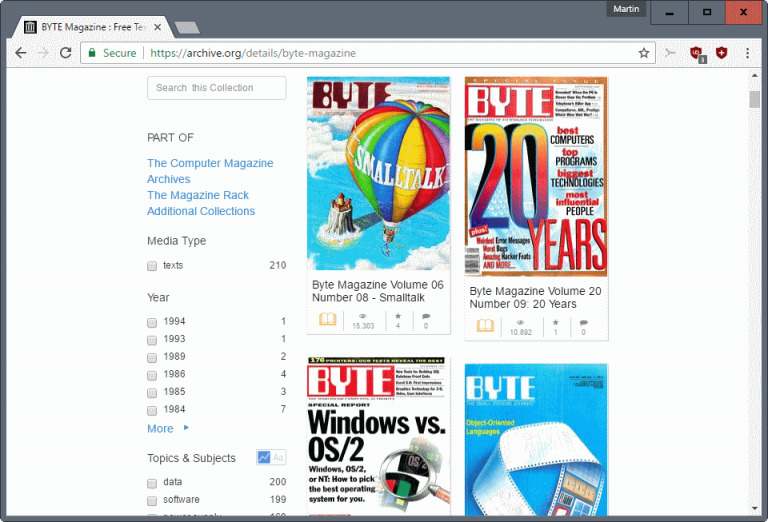Screen dimensions: 768x522
Task: Check the 1989 year filter
Action: click(x=152, y=357)
